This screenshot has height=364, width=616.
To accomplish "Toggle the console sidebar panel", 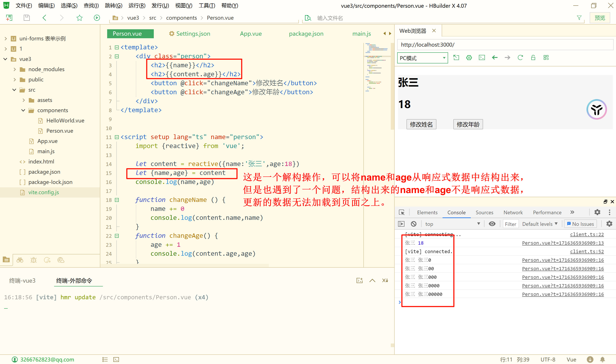I will (x=401, y=224).
